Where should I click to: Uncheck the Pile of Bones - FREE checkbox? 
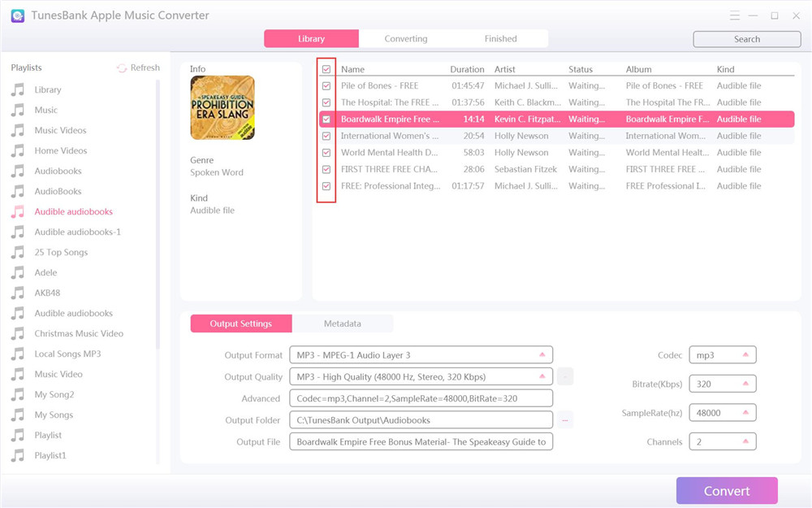pos(326,85)
